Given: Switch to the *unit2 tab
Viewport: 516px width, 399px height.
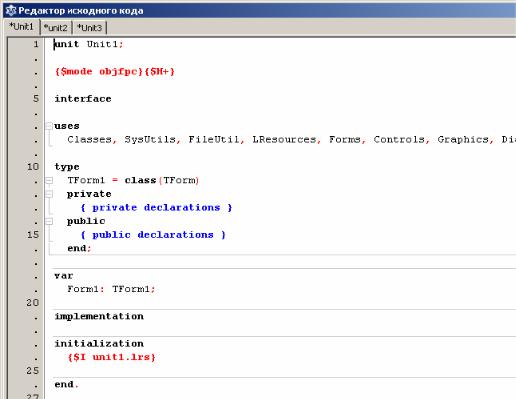Looking at the screenshot, I should pyautogui.click(x=56, y=28).
